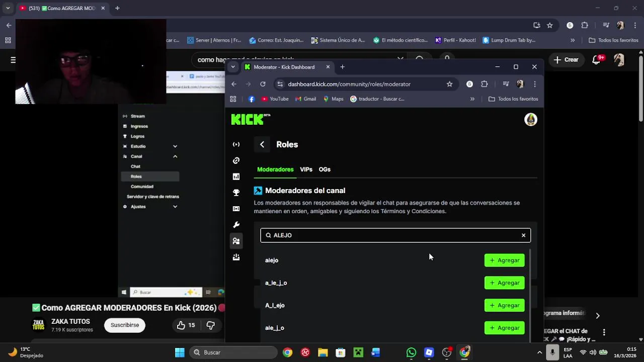The image size is (644, 362).
Task: Click the ALEJO moderator search field
Action: click(395, 235)
